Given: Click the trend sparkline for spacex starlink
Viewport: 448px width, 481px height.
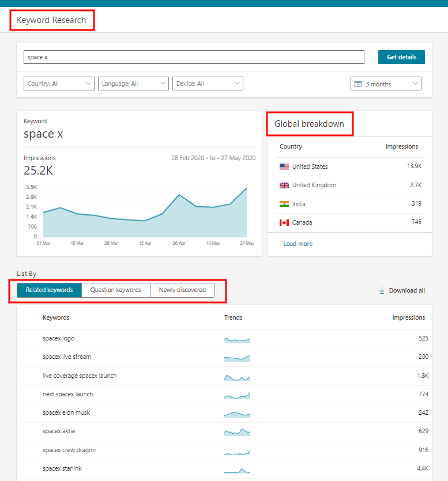Looking at the screenshot, I should coord(237,471).
